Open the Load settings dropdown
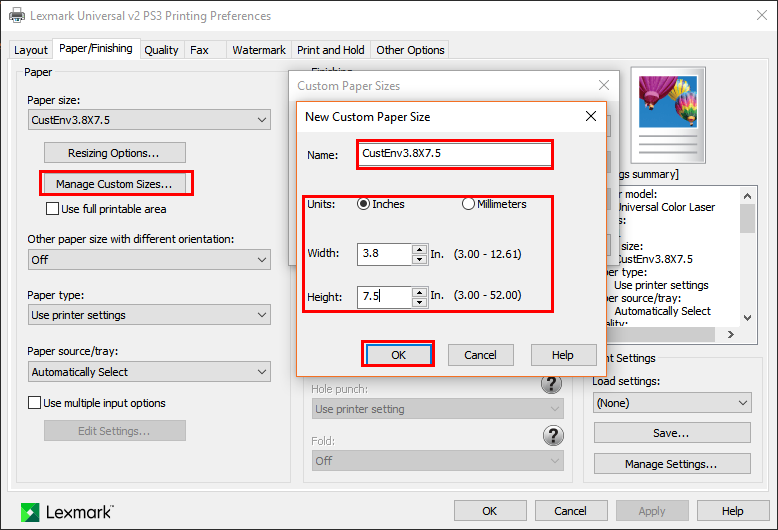 point(672,402)
